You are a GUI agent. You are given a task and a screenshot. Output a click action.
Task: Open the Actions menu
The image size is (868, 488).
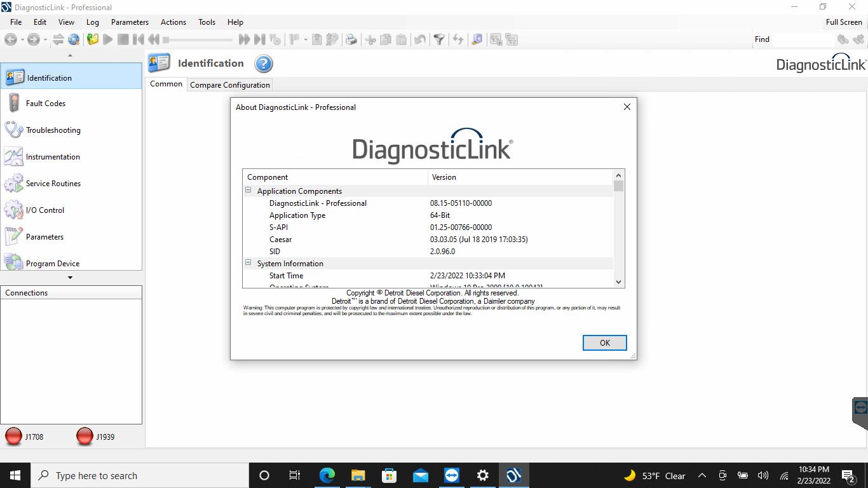pos(173,22)
